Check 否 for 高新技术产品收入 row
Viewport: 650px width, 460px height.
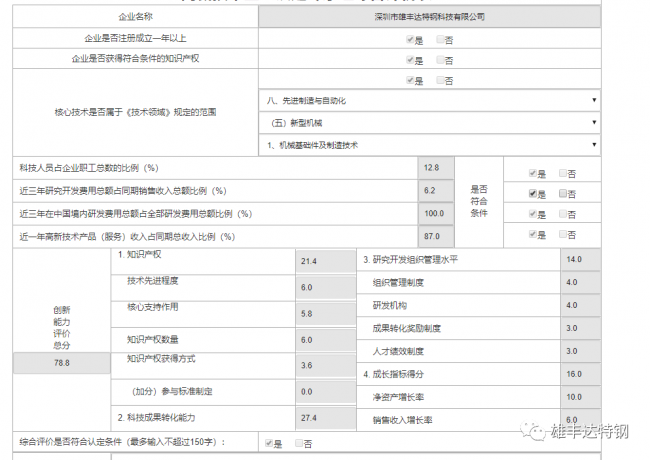tap(563, 234)
